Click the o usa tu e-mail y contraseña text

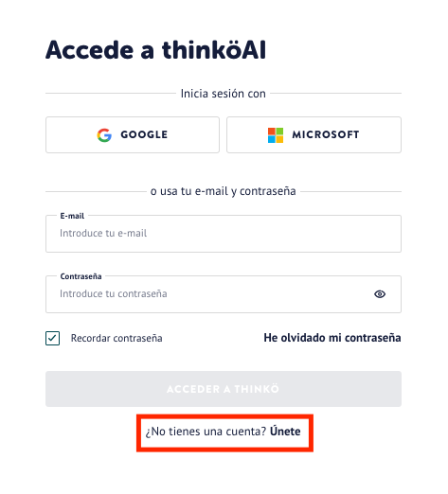(224, 191)
